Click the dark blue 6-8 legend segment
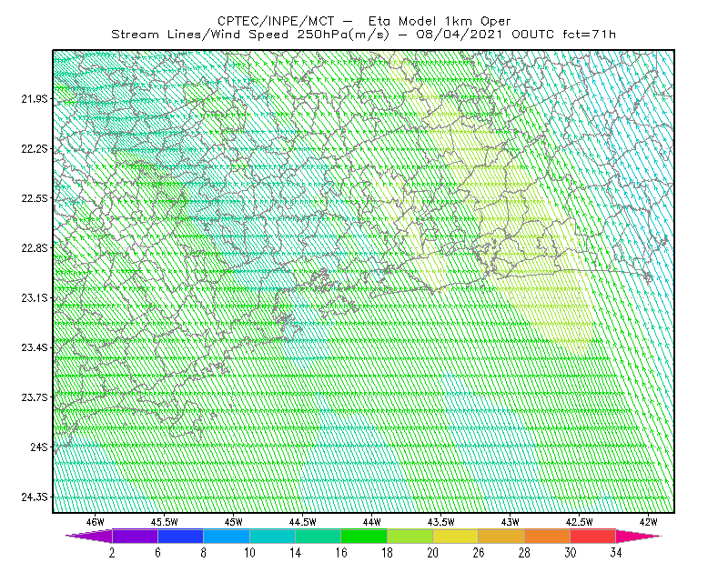This screenshot has height=562, width=728. coord(180,536)
